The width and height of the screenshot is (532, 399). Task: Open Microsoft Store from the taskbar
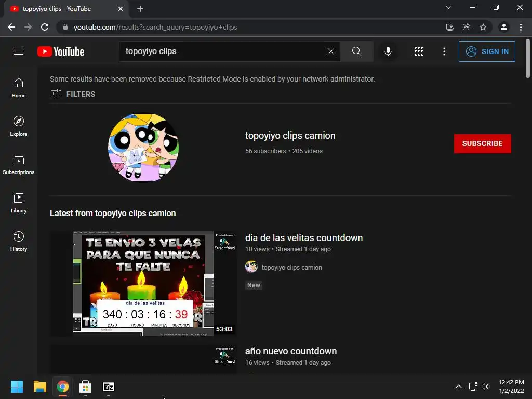(86, 387)
